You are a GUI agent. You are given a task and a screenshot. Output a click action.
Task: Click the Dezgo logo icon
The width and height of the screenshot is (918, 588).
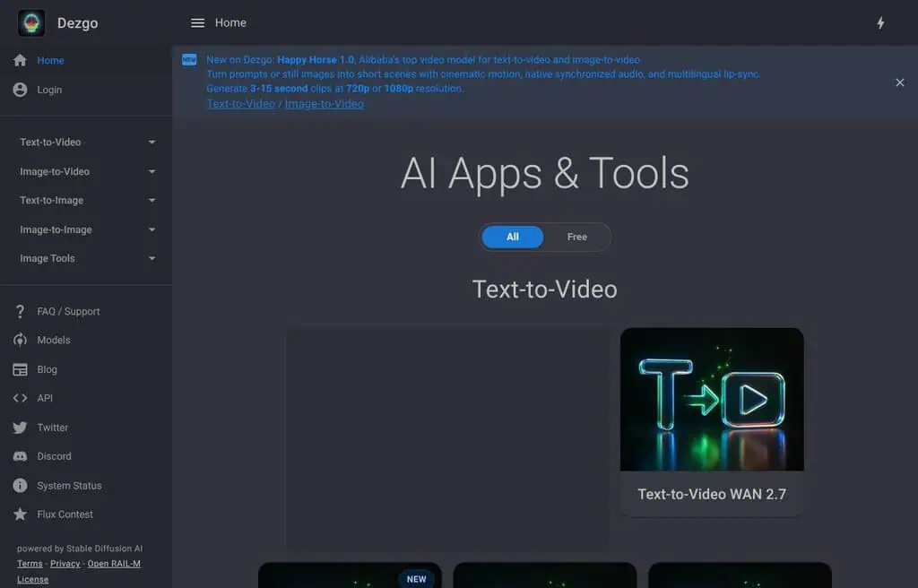(x=31, y=22)
